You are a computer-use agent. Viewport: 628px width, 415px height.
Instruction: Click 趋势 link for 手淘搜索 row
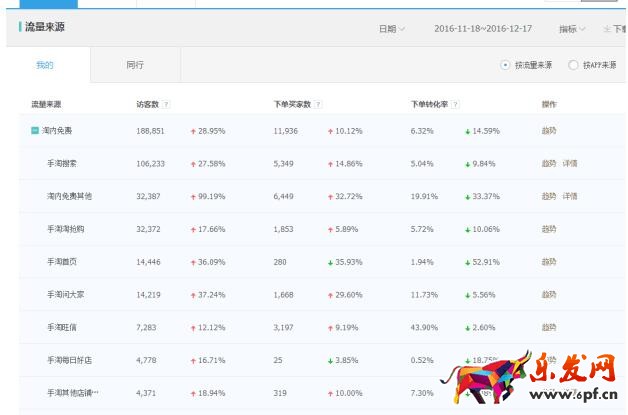pyautogui.click(x=549, y=164)
